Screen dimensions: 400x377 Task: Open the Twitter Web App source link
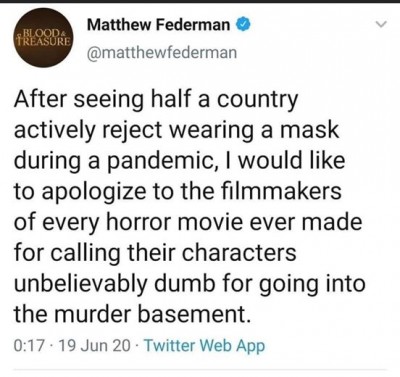pyautogui.click(x=204, y=345)
